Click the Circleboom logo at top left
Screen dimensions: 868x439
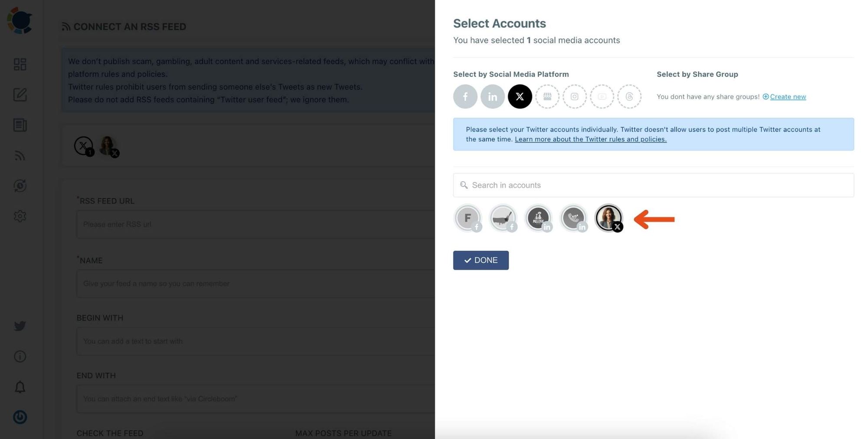(x=20, y=20)
